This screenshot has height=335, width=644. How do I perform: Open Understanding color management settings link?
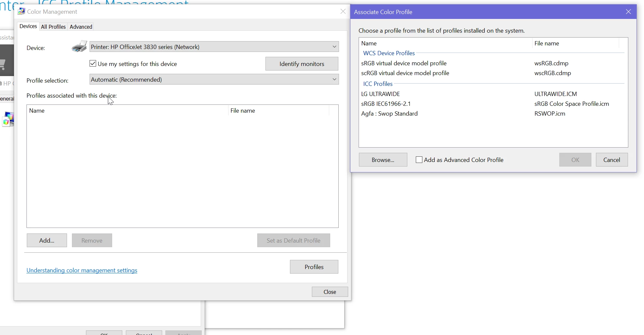coord(82,270)
